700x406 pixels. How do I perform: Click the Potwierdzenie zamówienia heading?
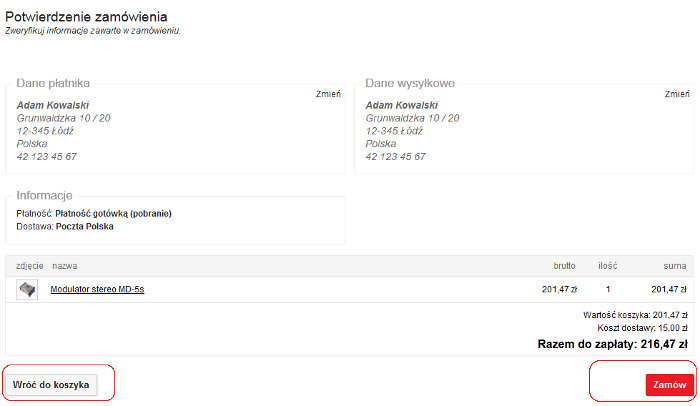click(x=86, y=17)
